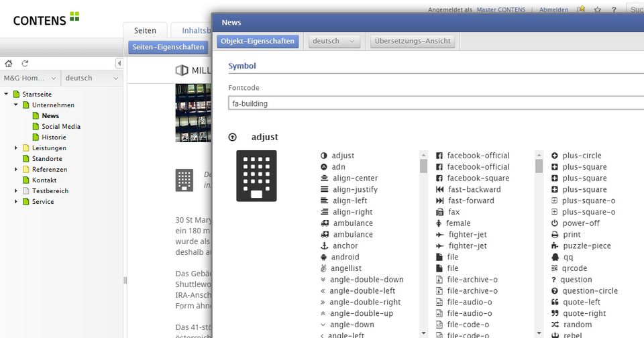The image size is (644, 338).
Task: Click the flag bookmark icon in header
Action: pyautogui.click(x=581, y=10)
